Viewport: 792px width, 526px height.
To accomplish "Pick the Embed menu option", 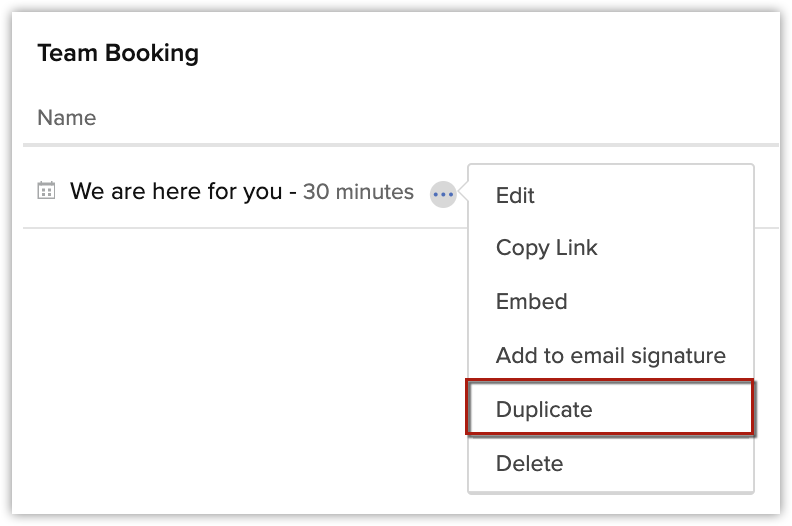I will pyautogui.click(x=531, y=302).
